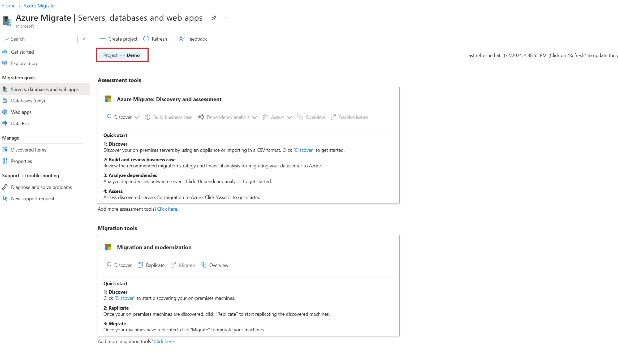Screen dimensions: 618x364
Task: Click the Discover icon in Assessment tools
Action: click(x=108, y=117)
